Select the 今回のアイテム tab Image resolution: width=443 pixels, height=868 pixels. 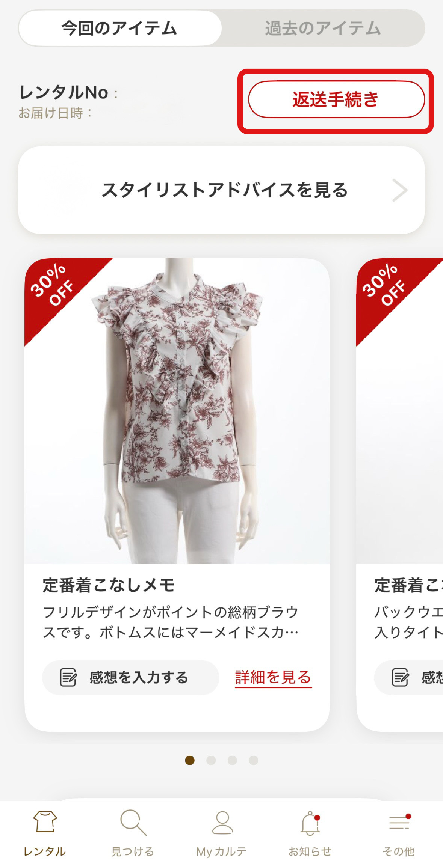coord(120,28)
